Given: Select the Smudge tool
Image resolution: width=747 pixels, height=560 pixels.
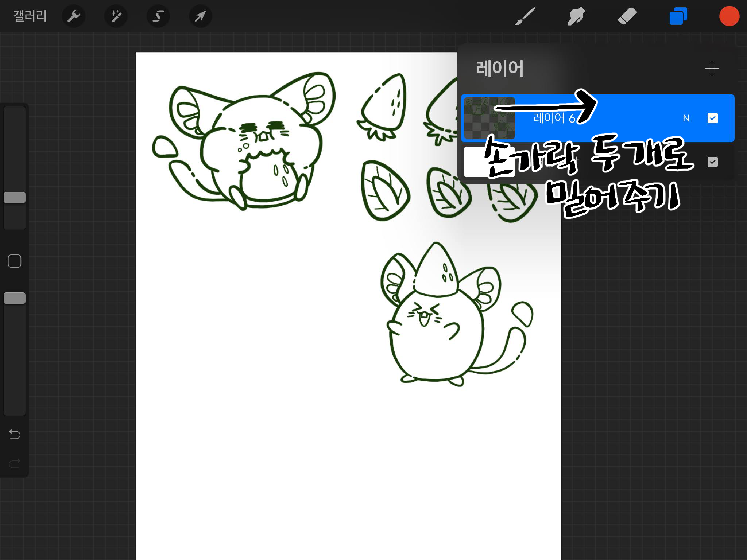Looking at the screenshot, I should (576, 16).
